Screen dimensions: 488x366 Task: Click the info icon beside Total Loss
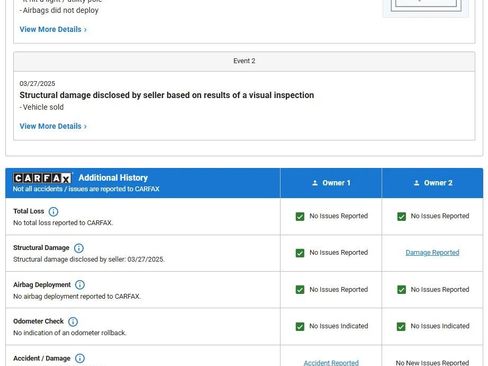[53, 211]
